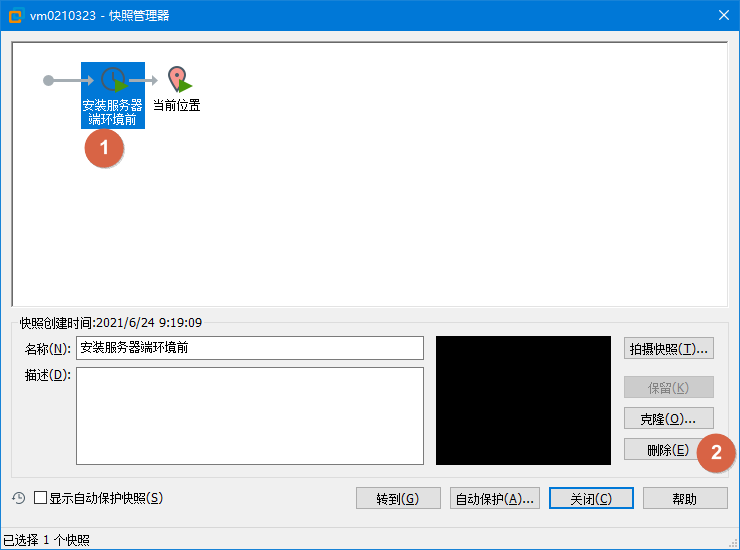
Task: Click the 拍摄快照(T)... button
Action: pos(668,348)
